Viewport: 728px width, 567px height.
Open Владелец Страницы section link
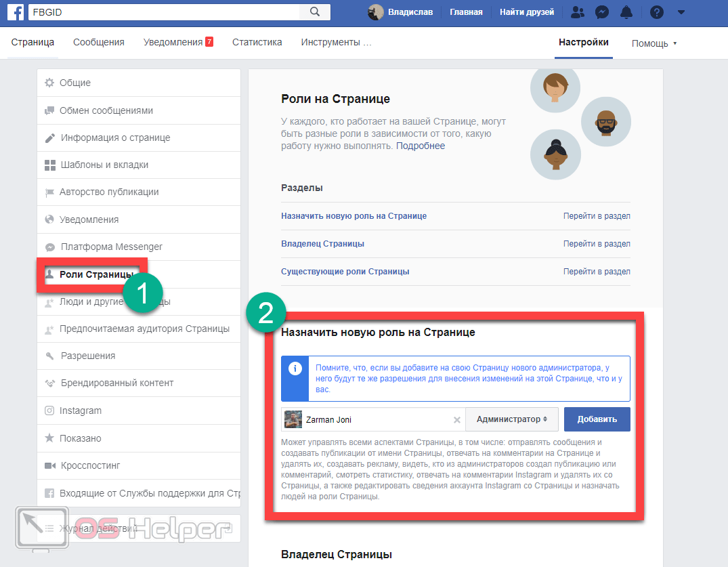coord(322,244)
